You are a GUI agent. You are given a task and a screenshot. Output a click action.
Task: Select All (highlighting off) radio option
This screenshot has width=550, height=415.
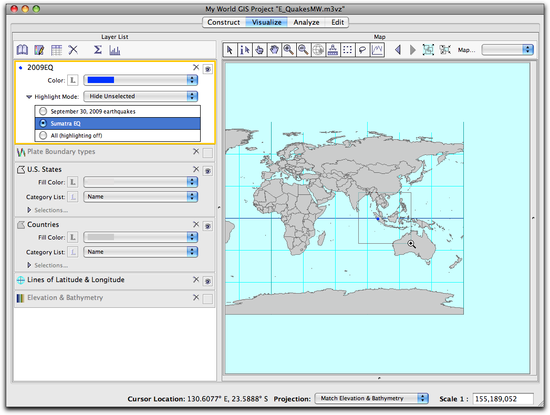(x=43, y=135)
